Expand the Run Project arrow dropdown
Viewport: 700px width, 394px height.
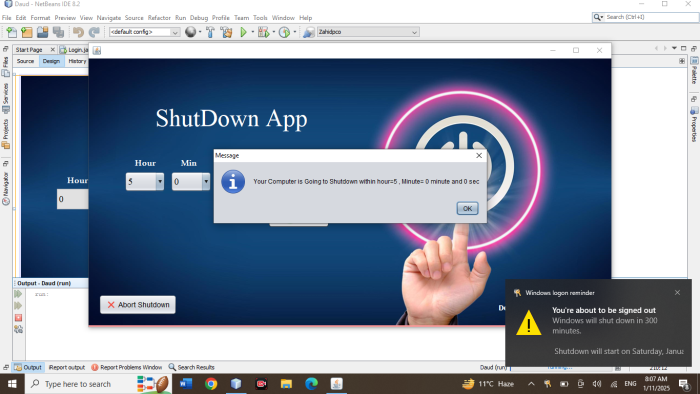(x=252, y=32)
